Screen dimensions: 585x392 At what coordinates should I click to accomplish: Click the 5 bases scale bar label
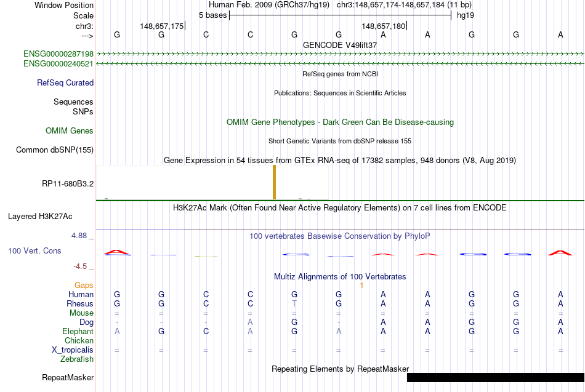(212, 15)
